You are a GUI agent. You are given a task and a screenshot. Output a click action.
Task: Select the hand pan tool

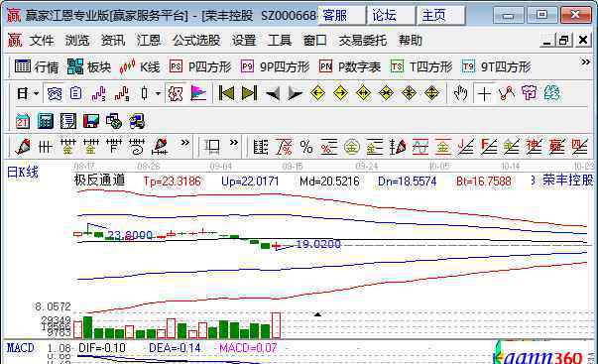coord(460,93)
